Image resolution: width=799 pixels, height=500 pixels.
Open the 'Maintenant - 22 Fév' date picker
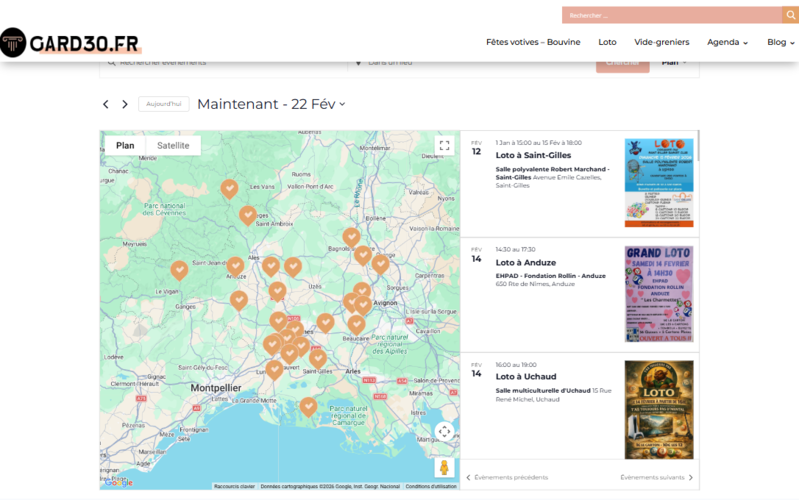pyautogui.click(x=271, y=104)
